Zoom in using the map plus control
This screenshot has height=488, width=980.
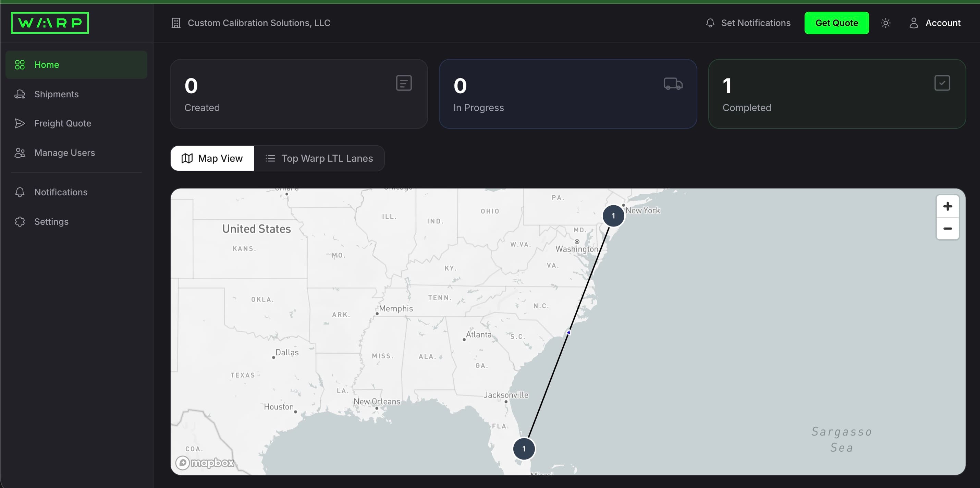[948, 206]
